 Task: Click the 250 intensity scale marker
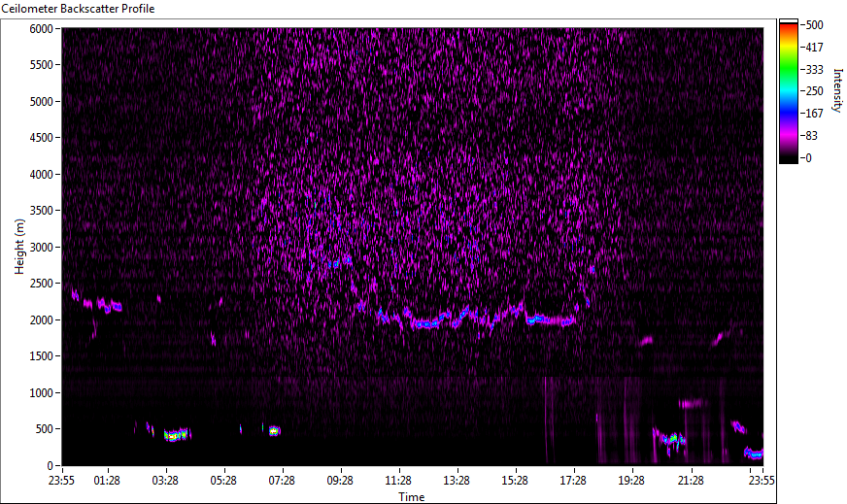815,91
